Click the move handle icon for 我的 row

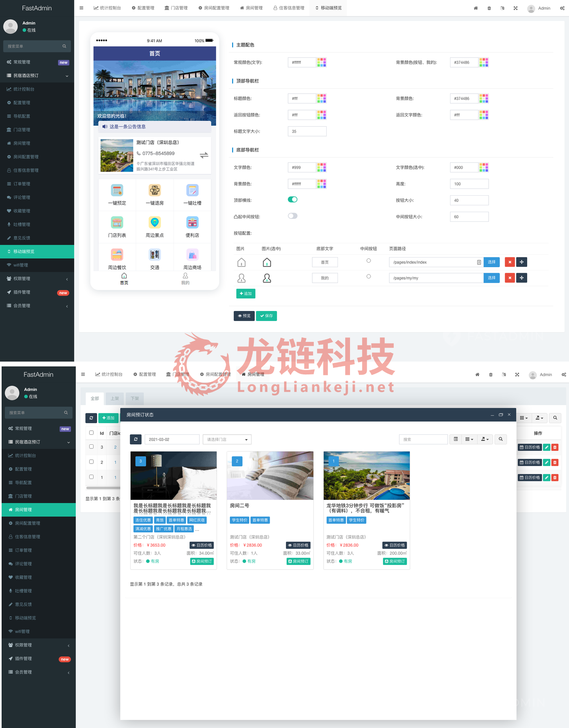(x=522, y=278)
